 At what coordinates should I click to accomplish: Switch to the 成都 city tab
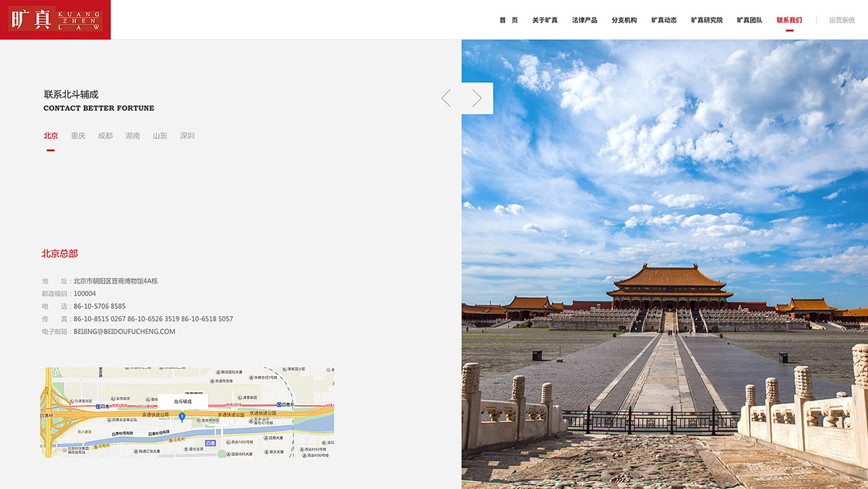[x=106, y=136]
